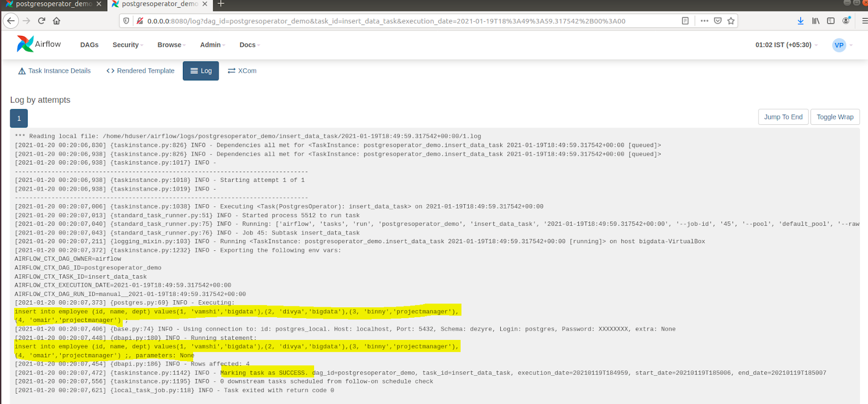Bookmark this page with the star icon
Image resolution: width=868 pixels, height=404 pixels.
731,21
